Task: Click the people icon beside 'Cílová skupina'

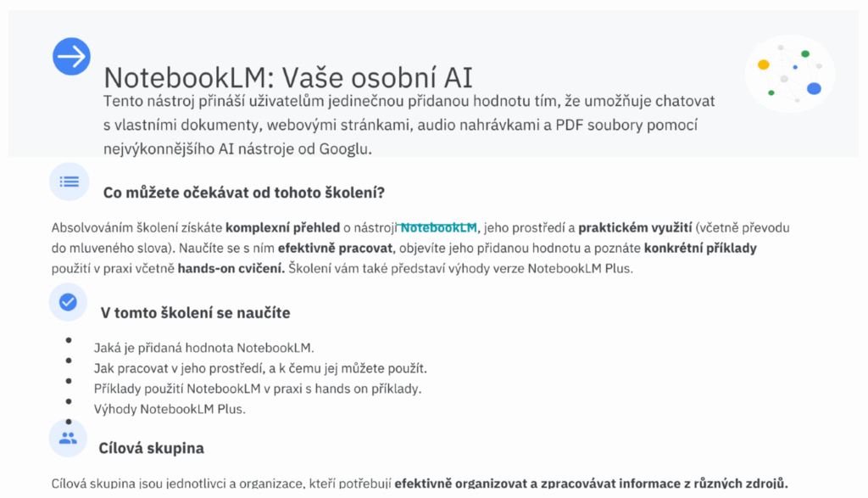Action: click(x=68, y=438)
